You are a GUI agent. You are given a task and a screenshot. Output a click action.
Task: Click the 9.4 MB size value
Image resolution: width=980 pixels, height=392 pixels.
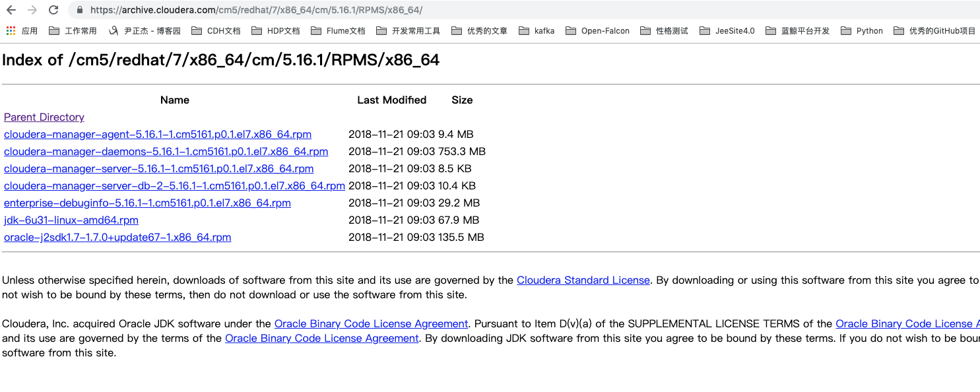click(x=456, y=134)
